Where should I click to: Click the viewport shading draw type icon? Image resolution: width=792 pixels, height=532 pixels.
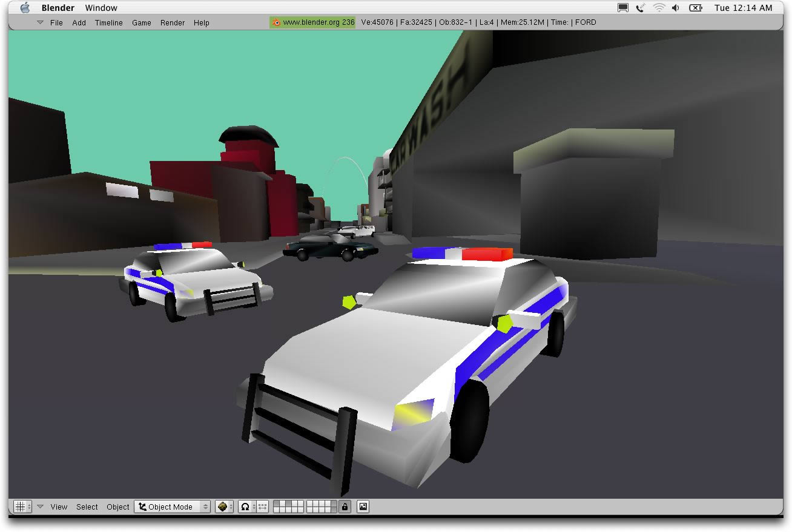(x=224, y=507)
